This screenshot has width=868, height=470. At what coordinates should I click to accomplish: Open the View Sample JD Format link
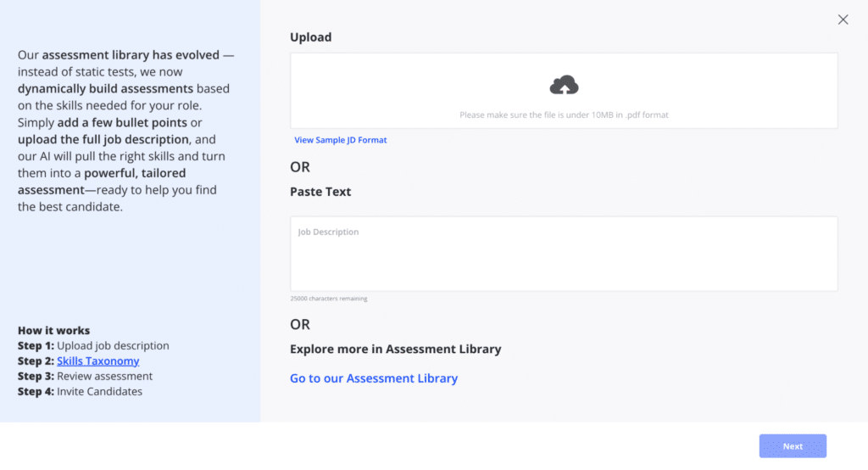(341, 140)
